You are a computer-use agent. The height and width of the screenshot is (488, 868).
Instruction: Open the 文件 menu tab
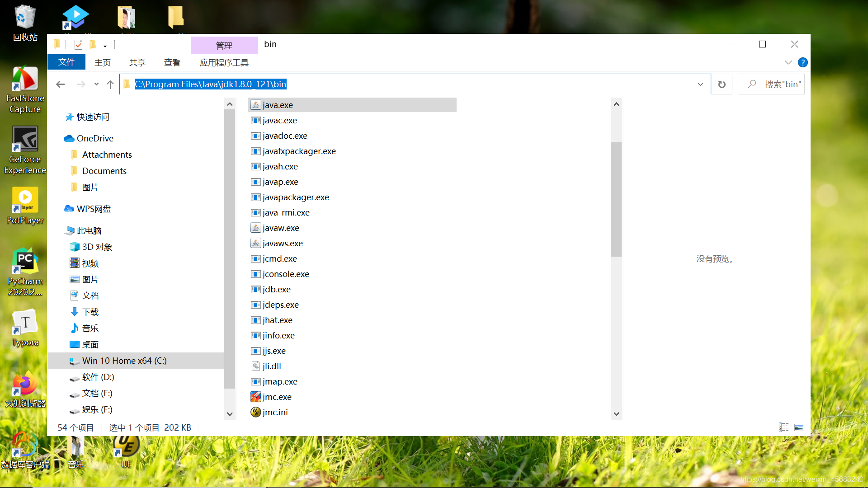pos(66,62)
